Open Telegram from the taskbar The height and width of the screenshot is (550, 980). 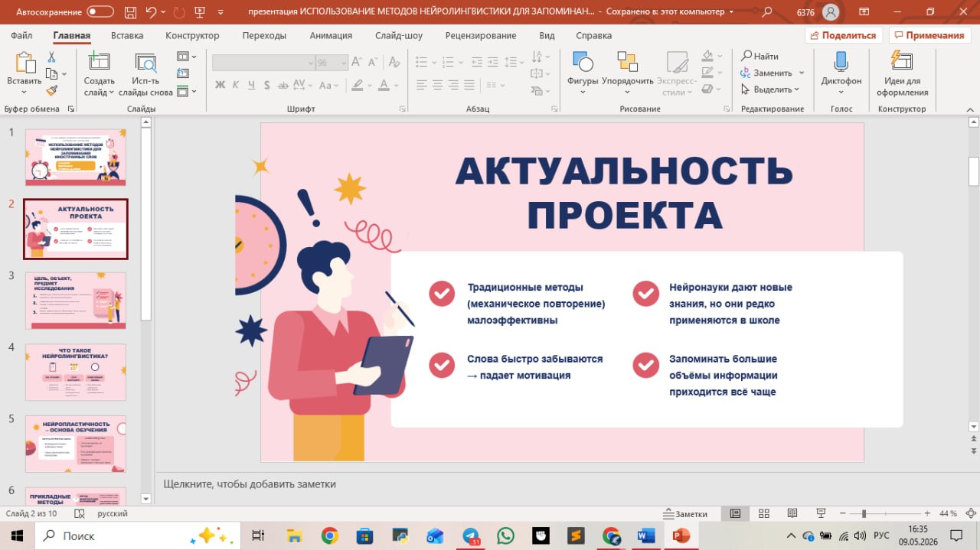(471, 535)
